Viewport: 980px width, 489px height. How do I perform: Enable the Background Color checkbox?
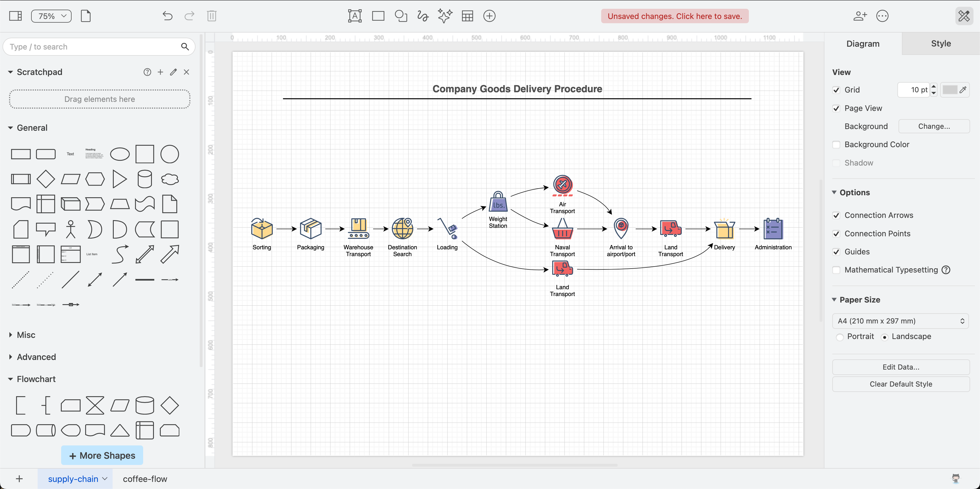836,145
